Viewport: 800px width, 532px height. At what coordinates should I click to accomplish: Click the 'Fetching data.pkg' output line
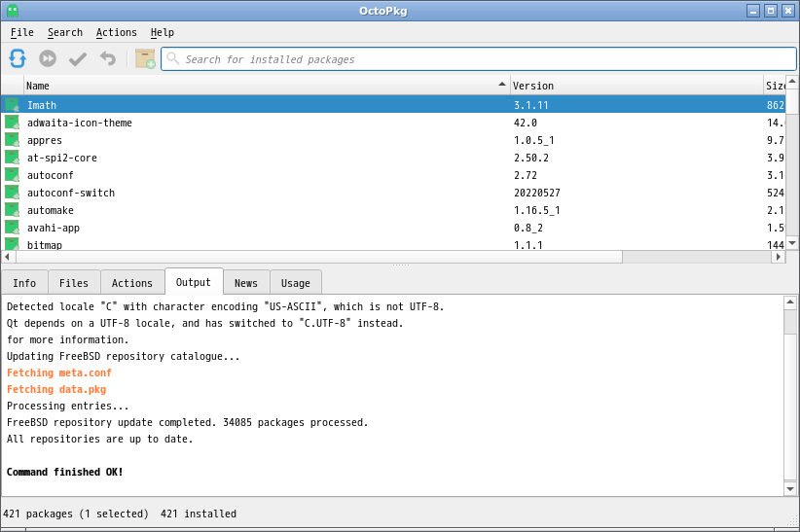coord(56,389)
